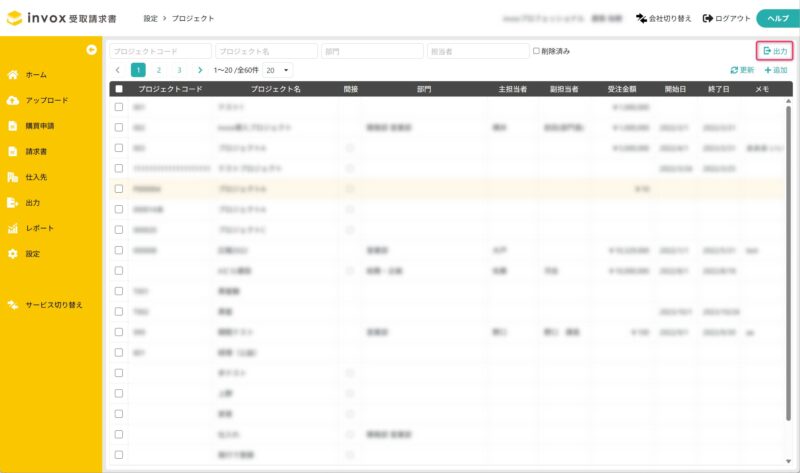Image resolution: width=800 pixels, height=473 pixels.
Task: Click the vertical scrollbar thumb of the table
Action: (x=789, y=263)
